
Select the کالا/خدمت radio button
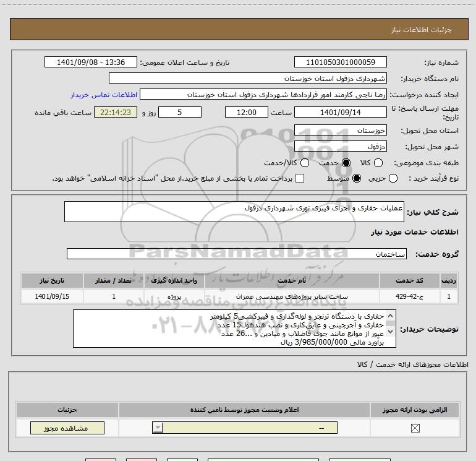point(305,163)
